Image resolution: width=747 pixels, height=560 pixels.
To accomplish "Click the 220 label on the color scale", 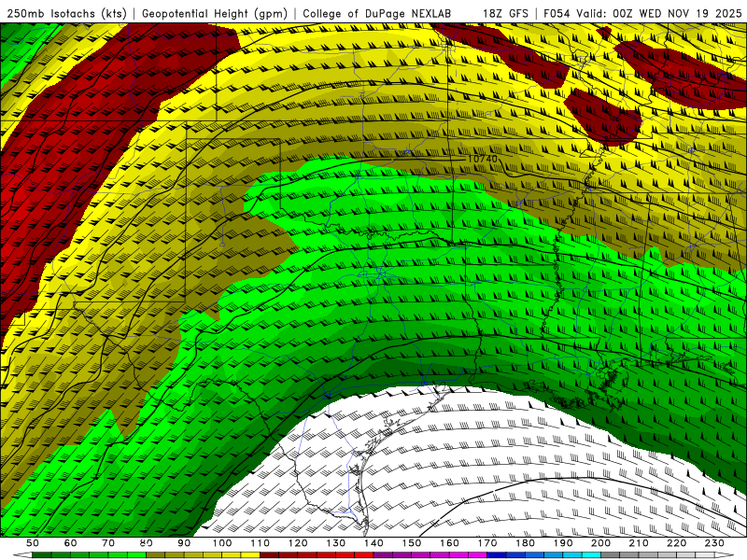I will [677, 543].
